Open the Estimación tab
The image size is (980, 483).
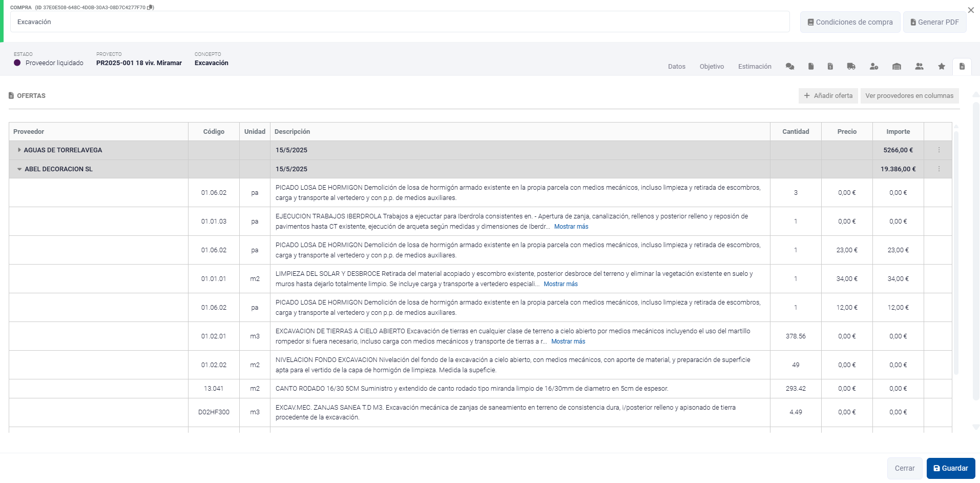point(754,67)
